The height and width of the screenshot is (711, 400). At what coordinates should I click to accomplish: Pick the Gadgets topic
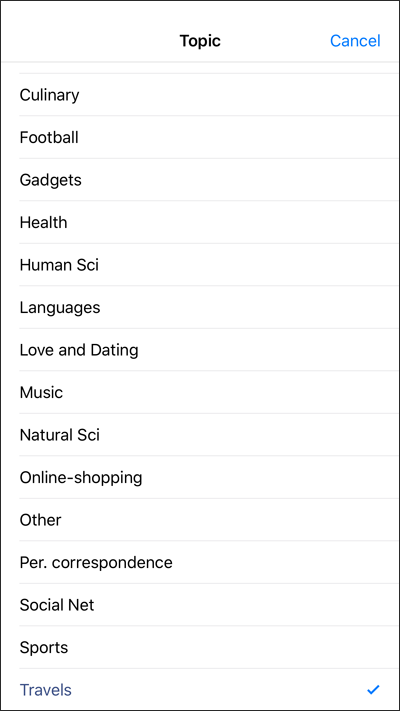pos(200,180)
